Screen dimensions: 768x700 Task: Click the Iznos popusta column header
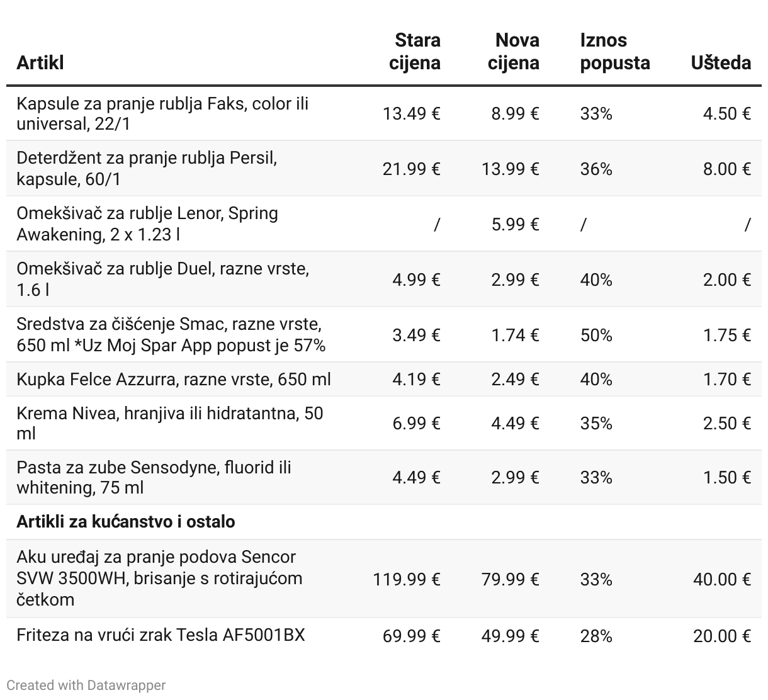click(x=615, y=52)
